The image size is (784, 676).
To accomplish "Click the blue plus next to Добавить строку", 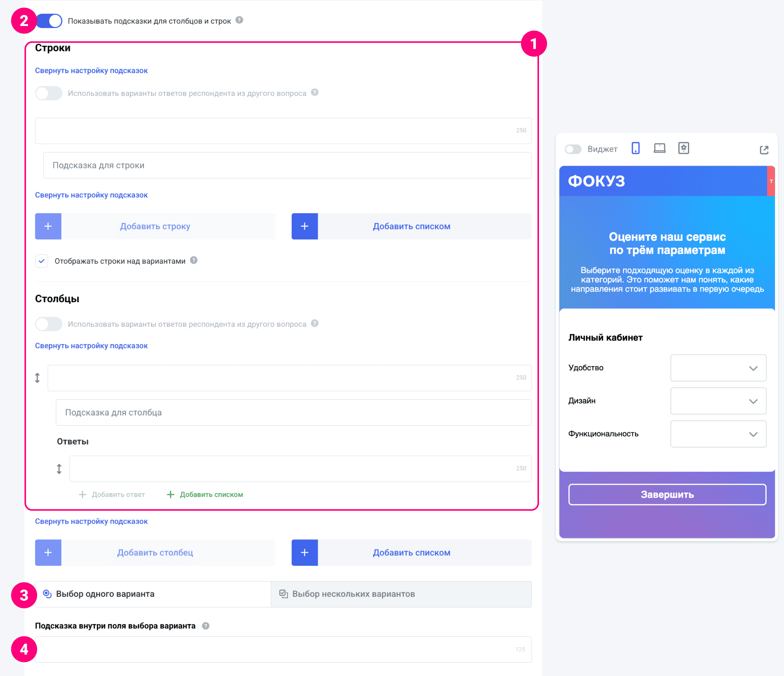I will coord(48,226).
